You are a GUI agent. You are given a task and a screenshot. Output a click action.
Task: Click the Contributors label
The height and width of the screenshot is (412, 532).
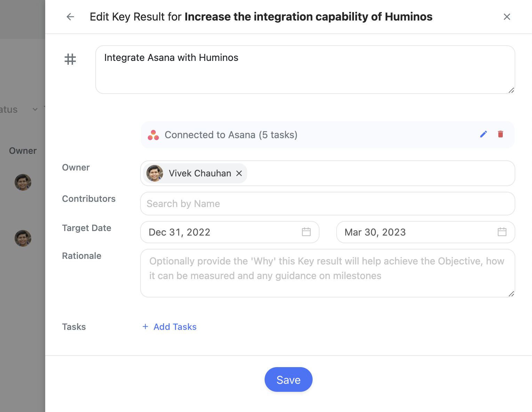89,199
